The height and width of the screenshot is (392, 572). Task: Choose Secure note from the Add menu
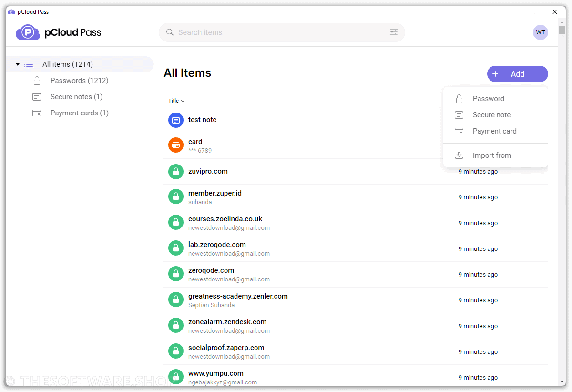tap(496, 115)
